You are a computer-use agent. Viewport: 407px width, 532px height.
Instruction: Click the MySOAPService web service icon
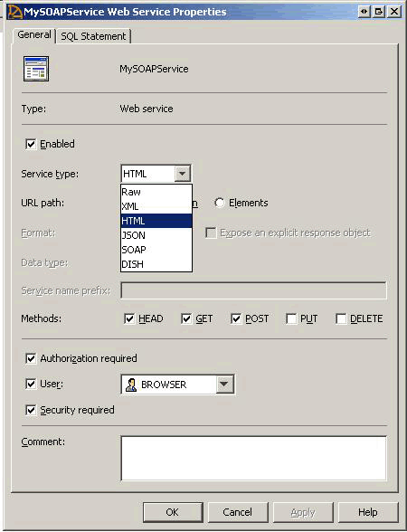click(x=36, y=69)
